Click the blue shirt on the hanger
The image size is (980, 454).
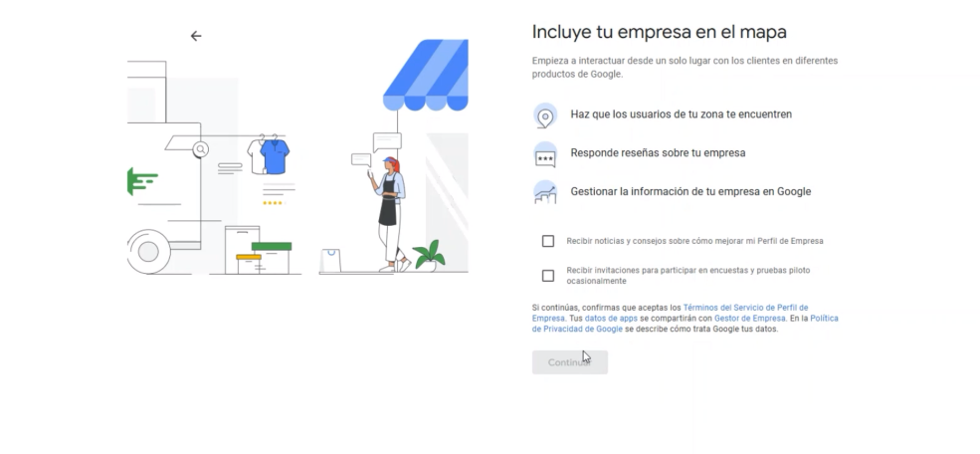coord(269,154)
